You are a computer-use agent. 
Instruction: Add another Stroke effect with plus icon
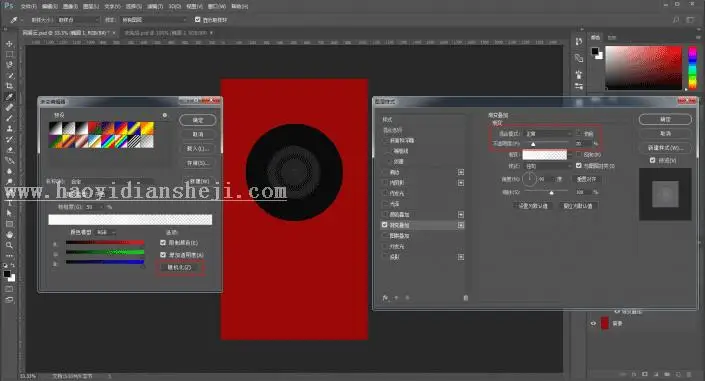pos(461,172)
